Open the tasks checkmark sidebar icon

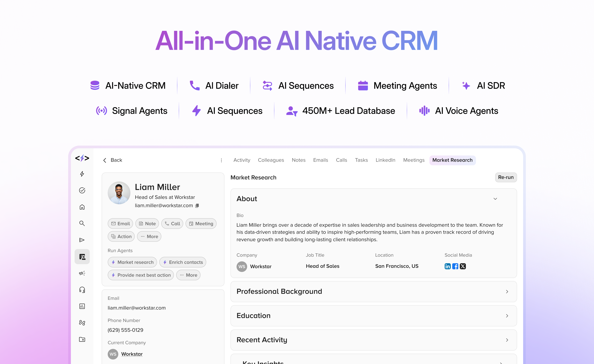click(82, 190)
